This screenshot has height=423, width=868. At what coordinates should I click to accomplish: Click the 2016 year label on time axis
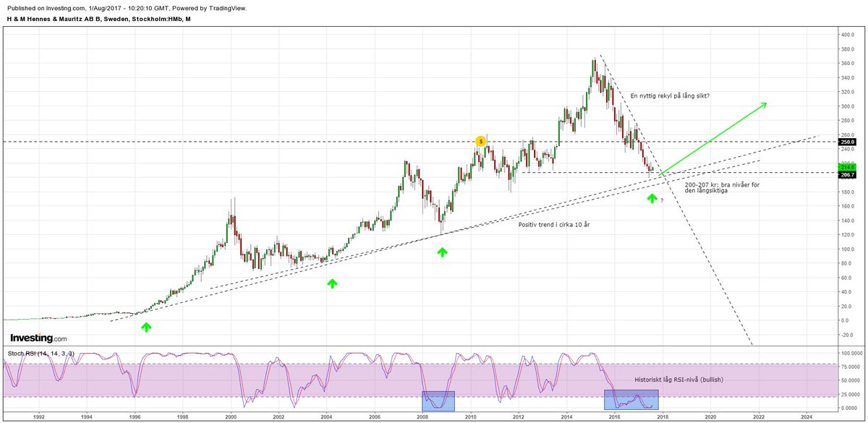point(615,417)
